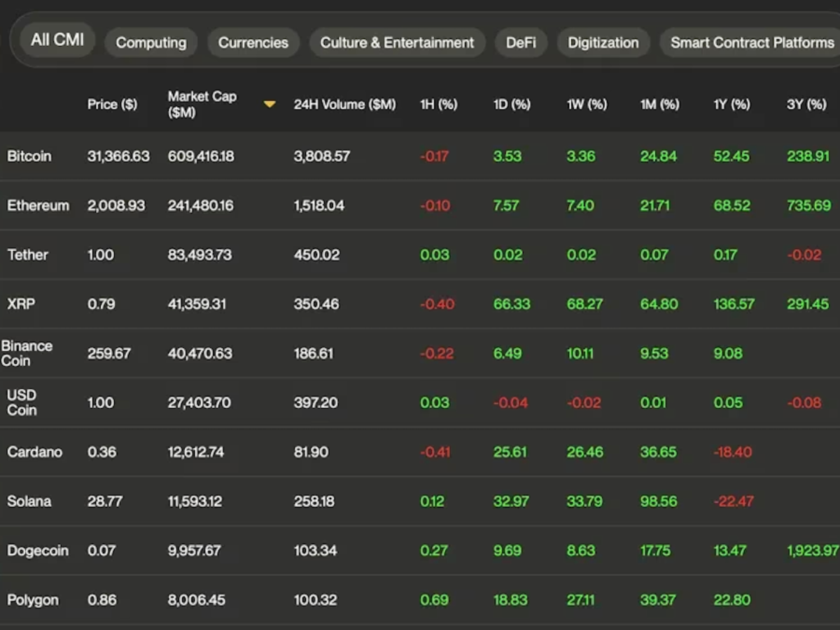Click Ethereum 24H volume 1,518.04
The image size is (840, 630).
pos(319,206)
